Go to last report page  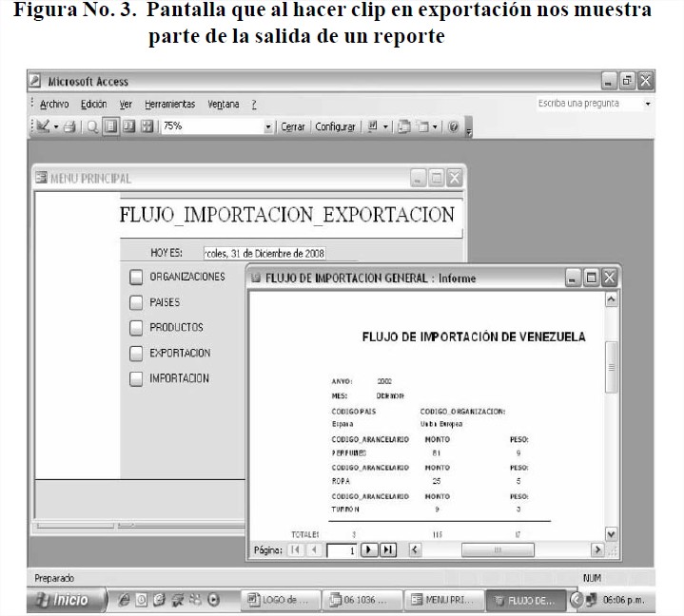point(388,549)
